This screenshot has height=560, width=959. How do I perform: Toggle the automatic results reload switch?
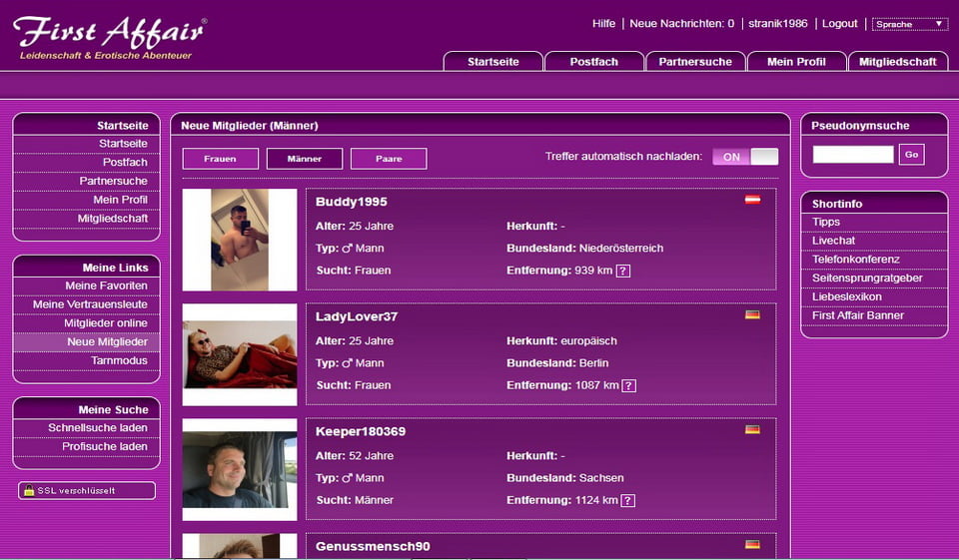(744, 157)
